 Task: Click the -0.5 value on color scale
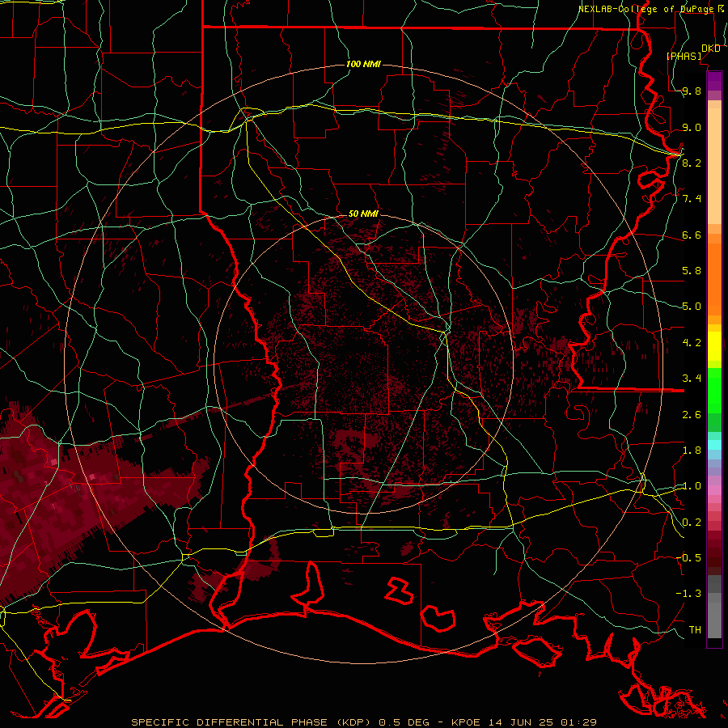point(688,558)
